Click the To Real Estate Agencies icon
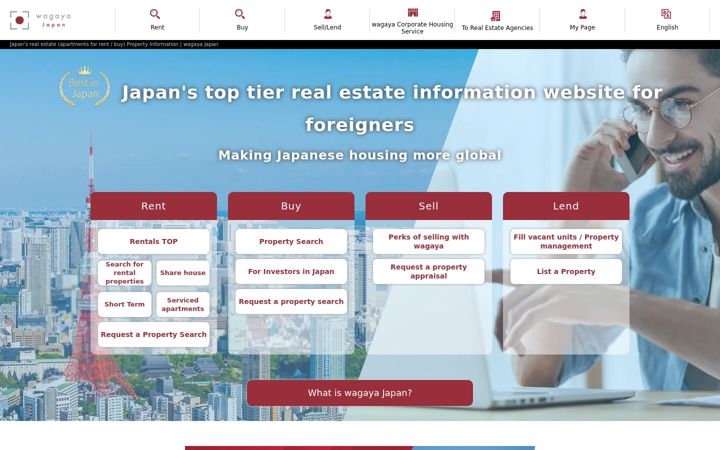Viewport: 720px width, 450px height. coord(495,16)
